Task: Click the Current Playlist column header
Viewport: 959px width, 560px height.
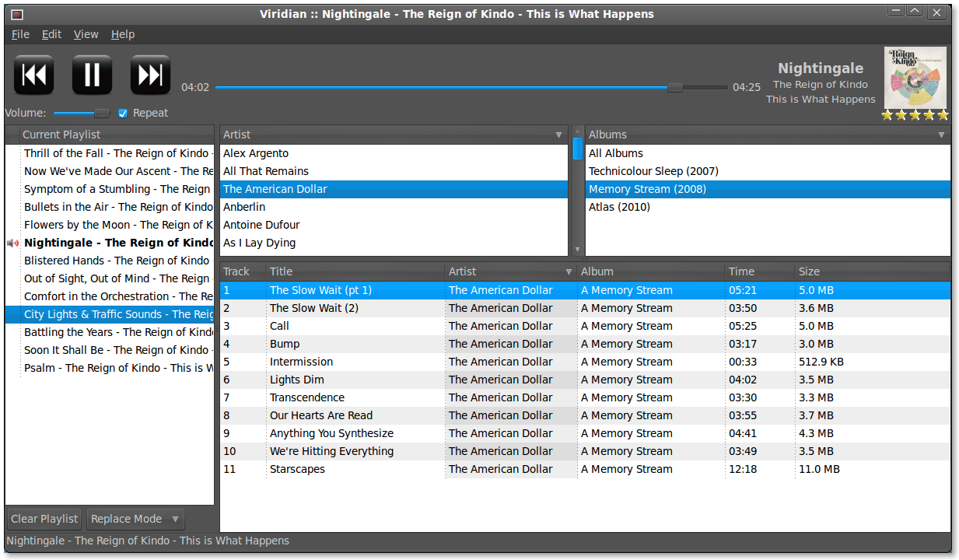Action: point(117,135)
